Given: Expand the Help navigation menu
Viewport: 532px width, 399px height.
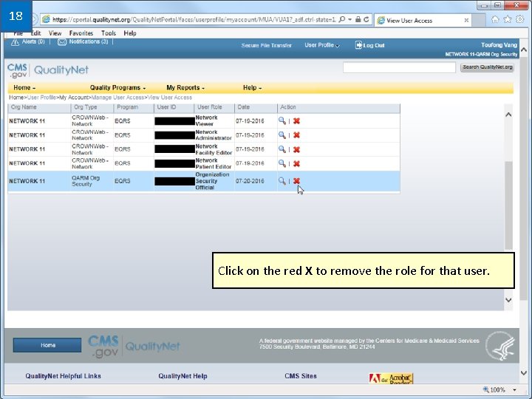Looking at the screenshot, I should (252, 87).
